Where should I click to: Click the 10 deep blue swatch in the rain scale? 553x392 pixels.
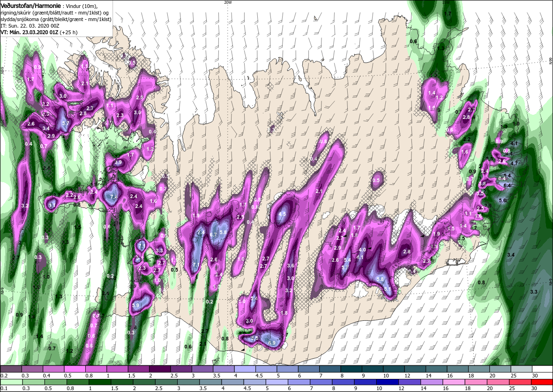pos(387,382)
